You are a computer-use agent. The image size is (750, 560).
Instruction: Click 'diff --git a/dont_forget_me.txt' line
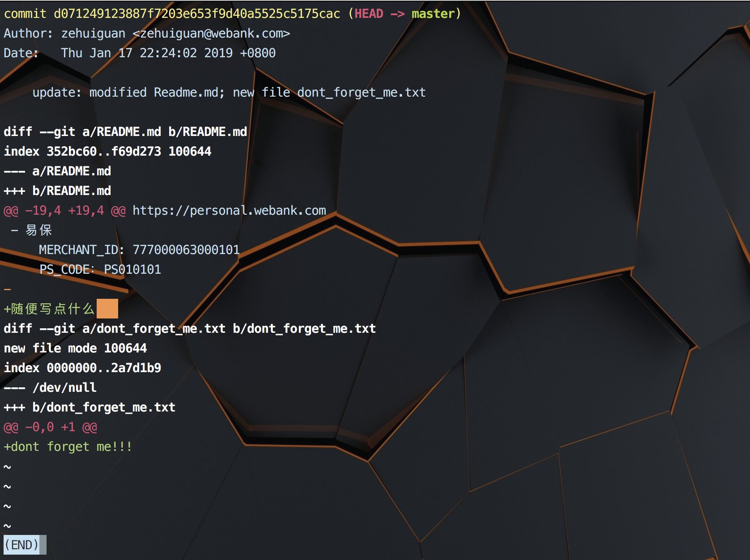coord(190,329)
